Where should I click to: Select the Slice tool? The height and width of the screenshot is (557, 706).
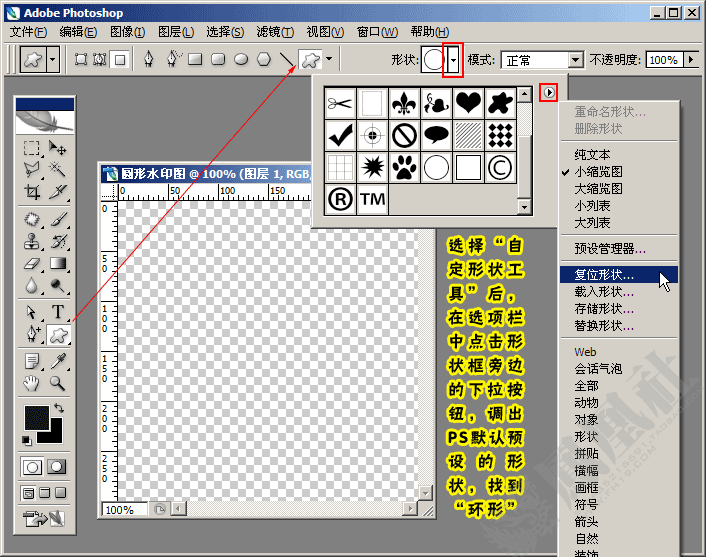(58, 191)
